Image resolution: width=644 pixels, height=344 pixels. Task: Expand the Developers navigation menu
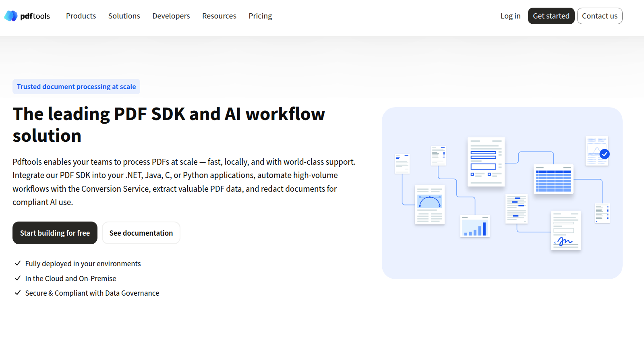[171, 16]
